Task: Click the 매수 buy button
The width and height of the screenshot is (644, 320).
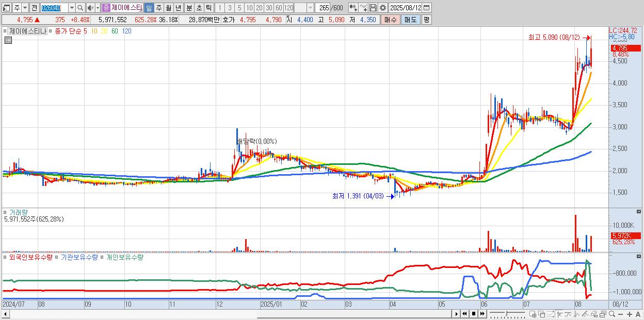Action: pos(391,20)
